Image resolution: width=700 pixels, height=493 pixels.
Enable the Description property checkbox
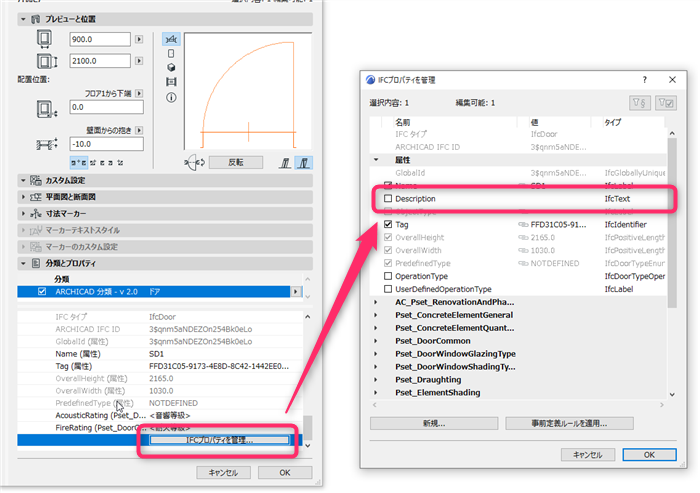click(x=388, y=198)
